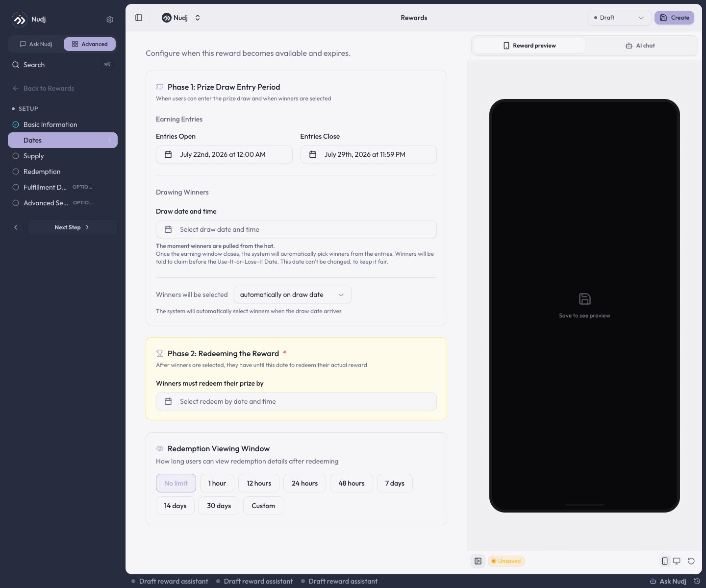This screenshot has width=706, height=588.
Task: Select 7 days viewing window
Action: tap(395, 483)
